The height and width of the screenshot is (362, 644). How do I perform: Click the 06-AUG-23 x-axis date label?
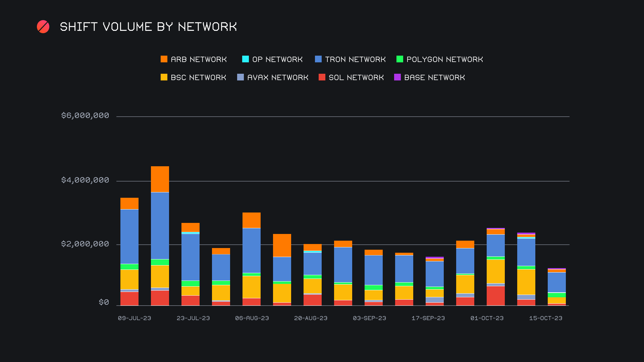click(x=252, y=318)
